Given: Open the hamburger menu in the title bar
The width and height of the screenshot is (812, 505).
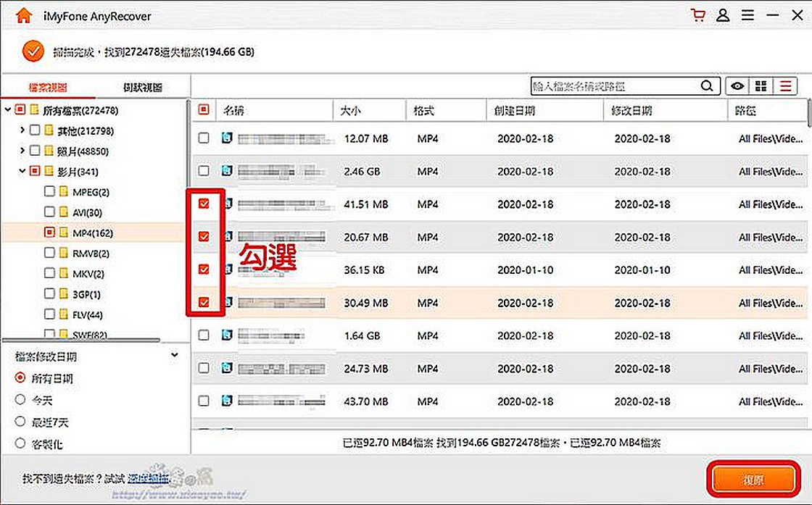Looking at the screenshot, I should (x=748, y=14).
